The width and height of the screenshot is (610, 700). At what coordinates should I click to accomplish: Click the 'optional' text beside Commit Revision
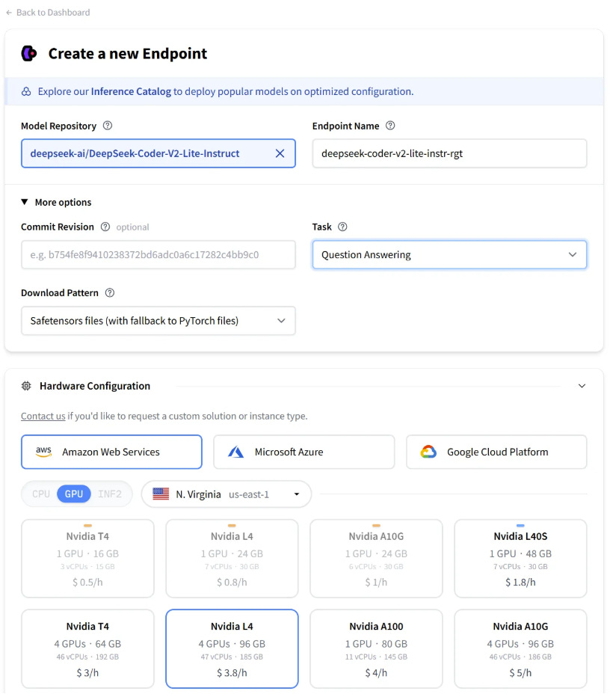(132, 227)
